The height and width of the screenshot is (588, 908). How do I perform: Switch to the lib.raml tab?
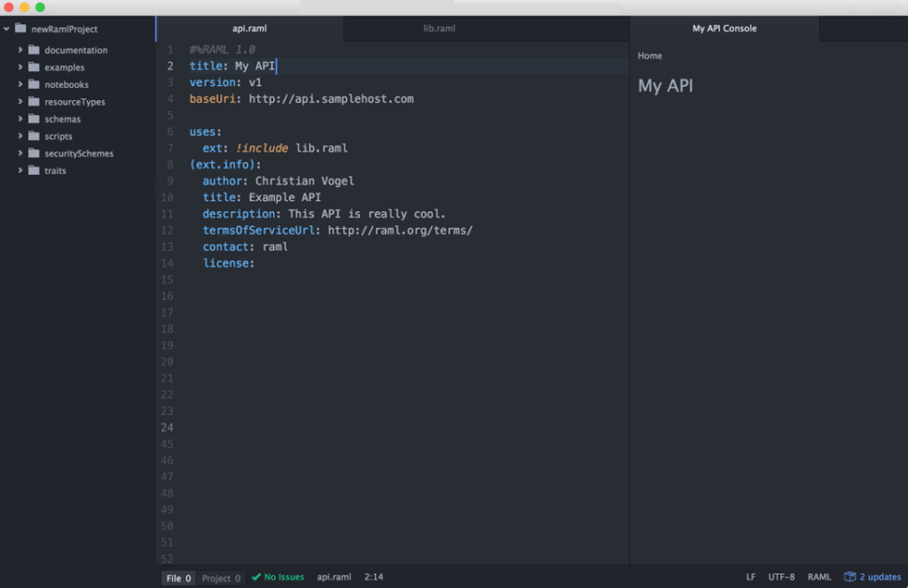(439, 28)
